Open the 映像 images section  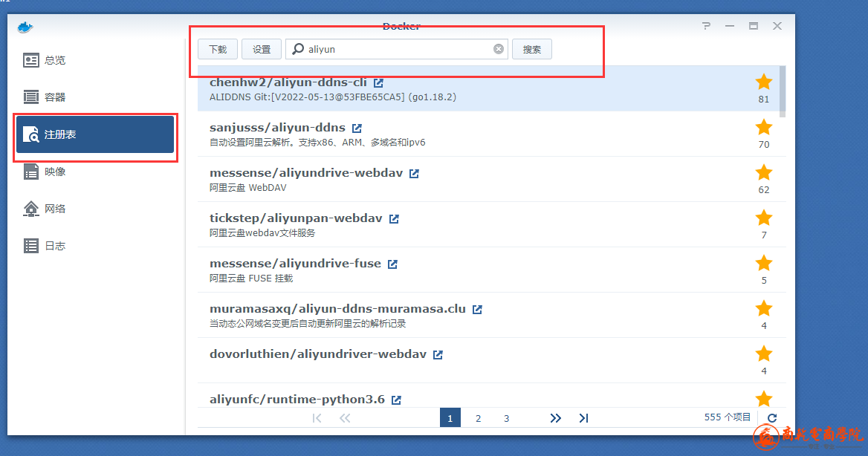95,172
